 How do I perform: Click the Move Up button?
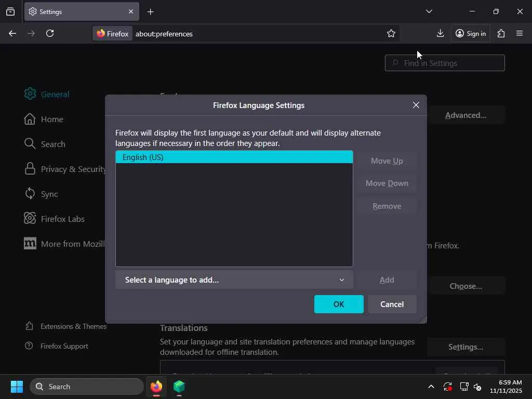pyautogui.click(x=387, y=161)
